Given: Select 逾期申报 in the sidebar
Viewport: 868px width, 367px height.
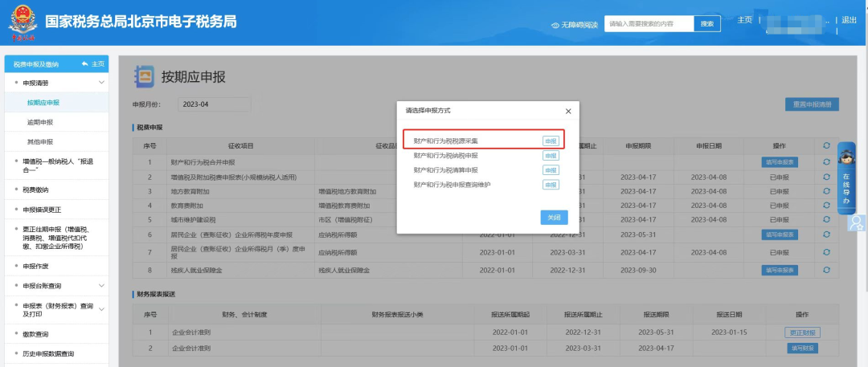Looking at the screenshot, I should [x=40, y=122].
